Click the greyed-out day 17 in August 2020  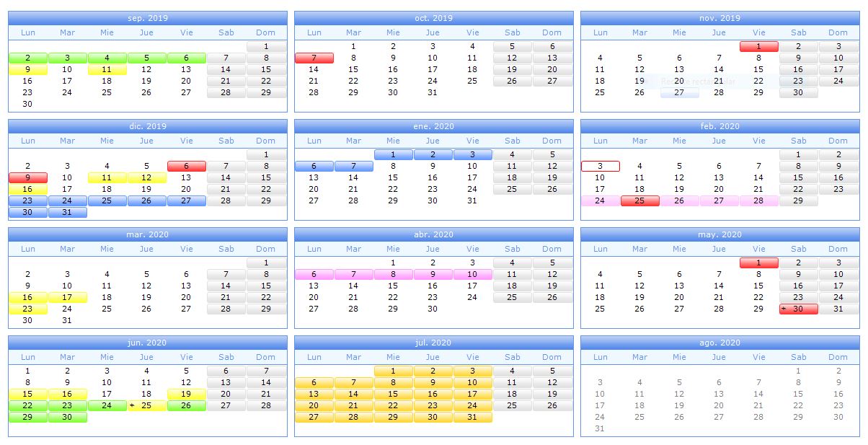pos(600,405)
